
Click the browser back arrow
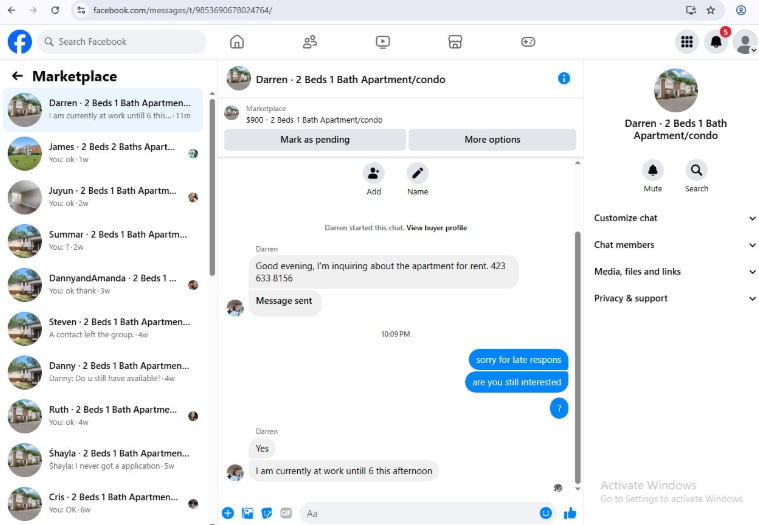pos(12,10)
